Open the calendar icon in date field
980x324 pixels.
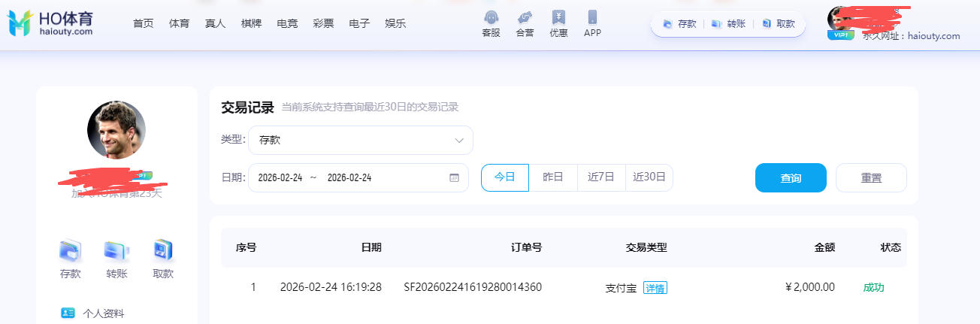(x=454, y=178)
